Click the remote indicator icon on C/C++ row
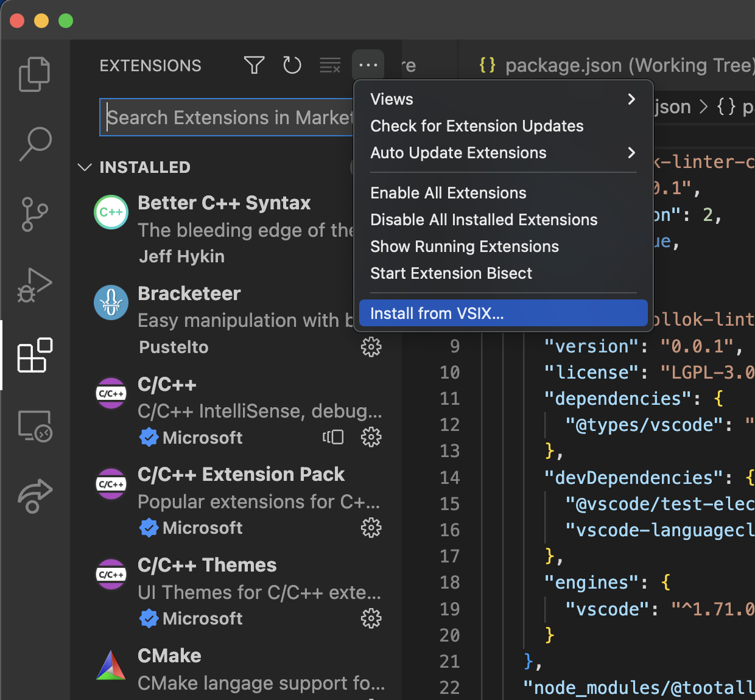This screenshot has height=700, width=755. pyautogui.click(x=333, y=437)
